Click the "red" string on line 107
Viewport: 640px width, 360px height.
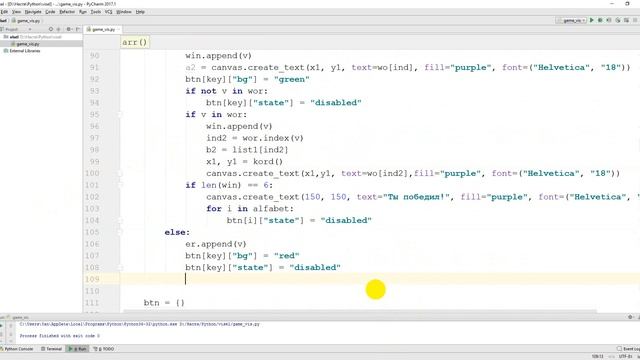tap(287, 256)
